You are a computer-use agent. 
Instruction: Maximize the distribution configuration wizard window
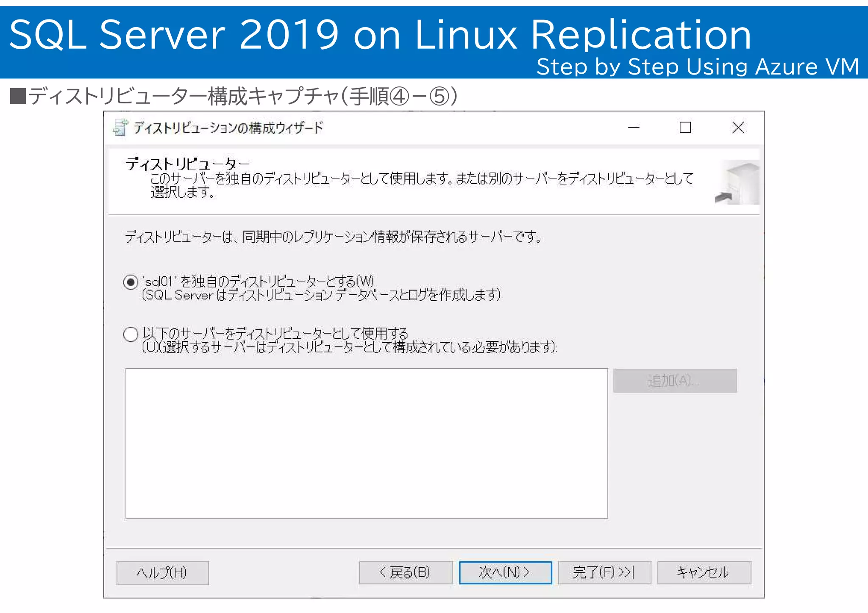tap(685, 128)
